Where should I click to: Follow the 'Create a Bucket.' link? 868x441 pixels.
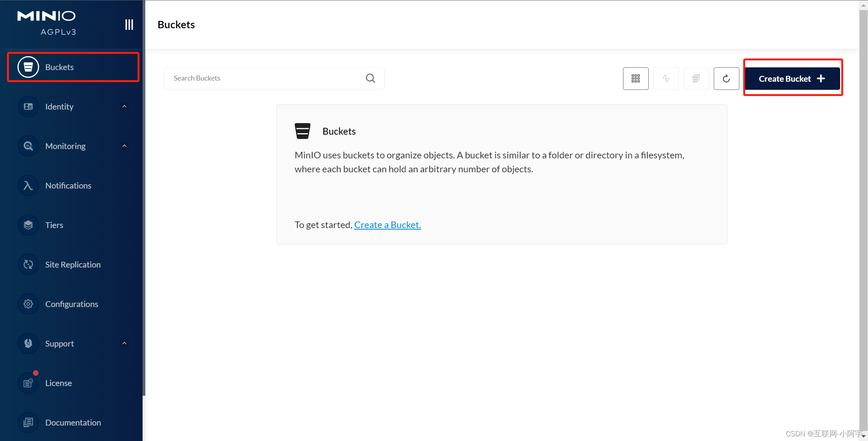coord(387,225)
